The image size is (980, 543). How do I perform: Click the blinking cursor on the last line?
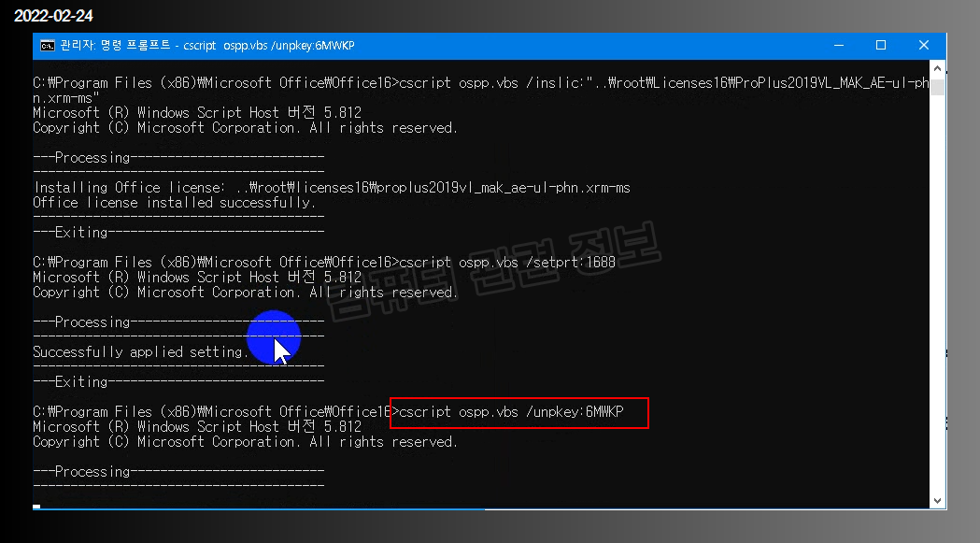(x=36, y=507)
